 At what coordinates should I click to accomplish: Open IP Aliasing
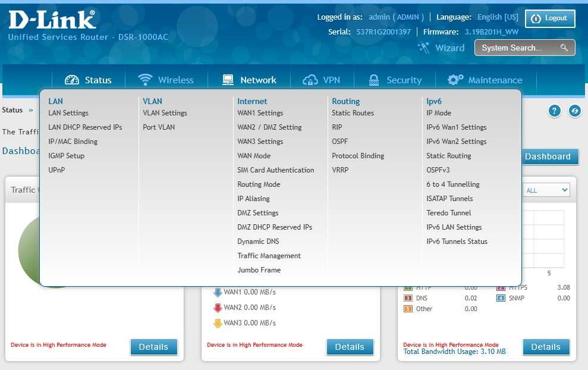253,199
